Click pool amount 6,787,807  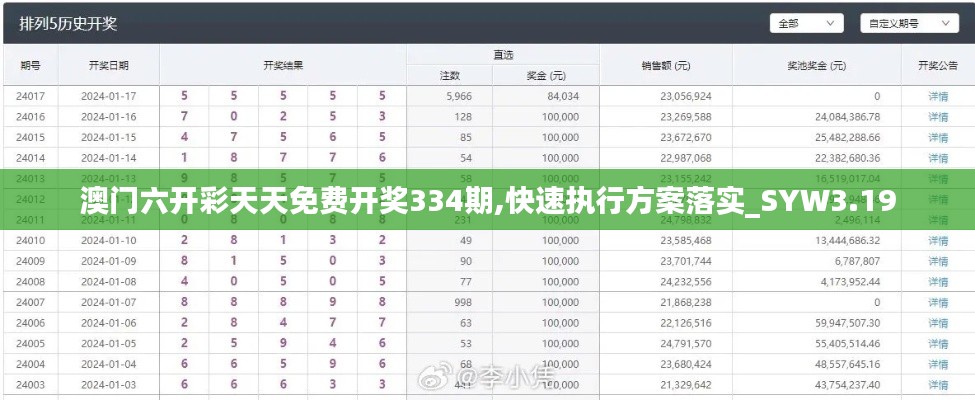857,261
